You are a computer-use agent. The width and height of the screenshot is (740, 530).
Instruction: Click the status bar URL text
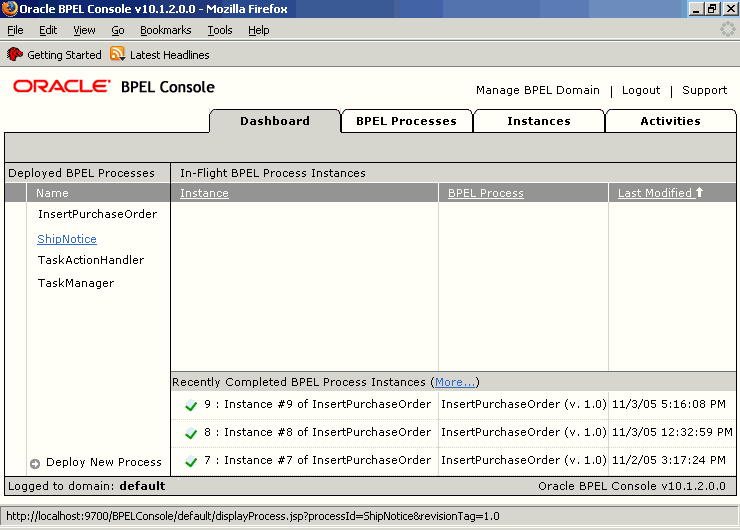point(252,516)
